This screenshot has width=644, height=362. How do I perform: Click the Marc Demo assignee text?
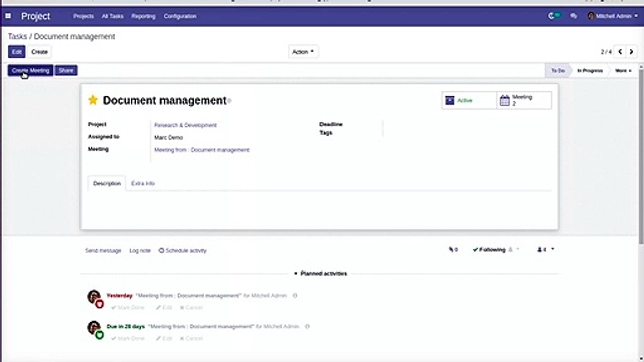click(x=169, y=137)
